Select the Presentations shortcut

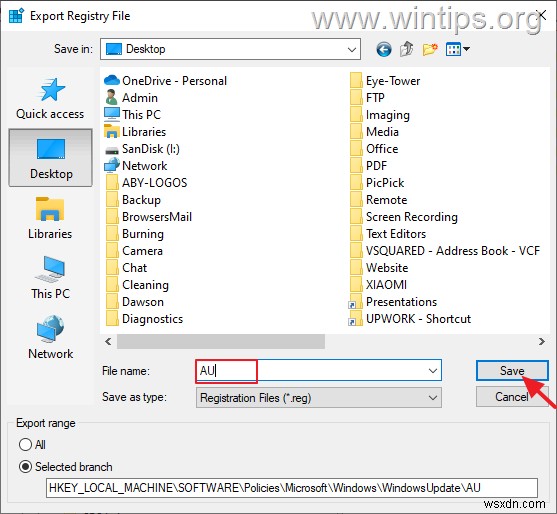(393, 302)
